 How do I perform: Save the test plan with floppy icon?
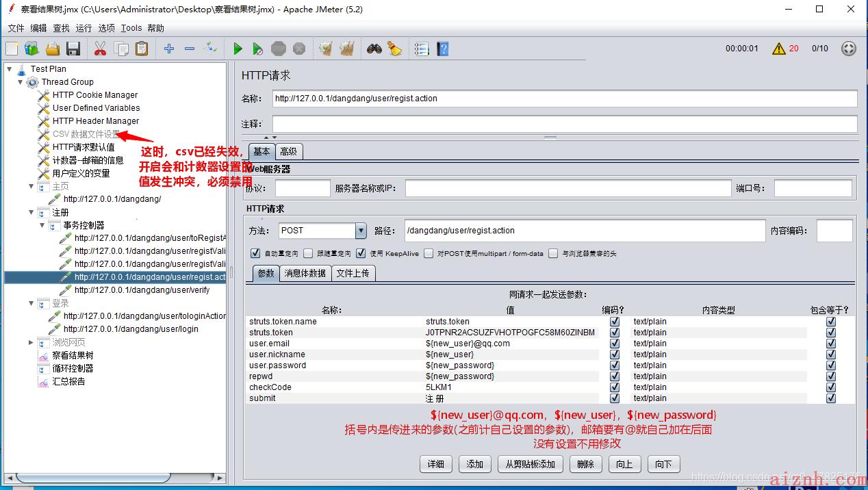click(x=73, y=49)
